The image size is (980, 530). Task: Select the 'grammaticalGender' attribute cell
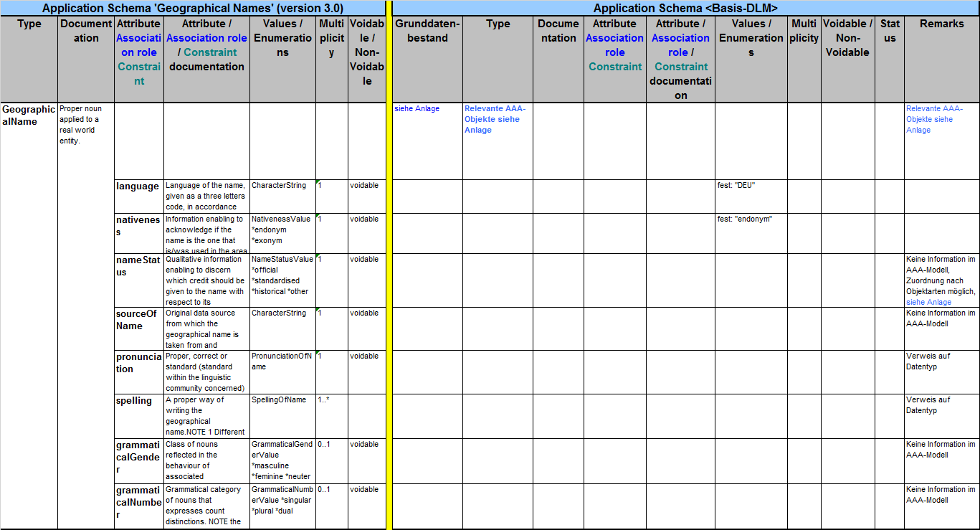click(x=139, y=460)
